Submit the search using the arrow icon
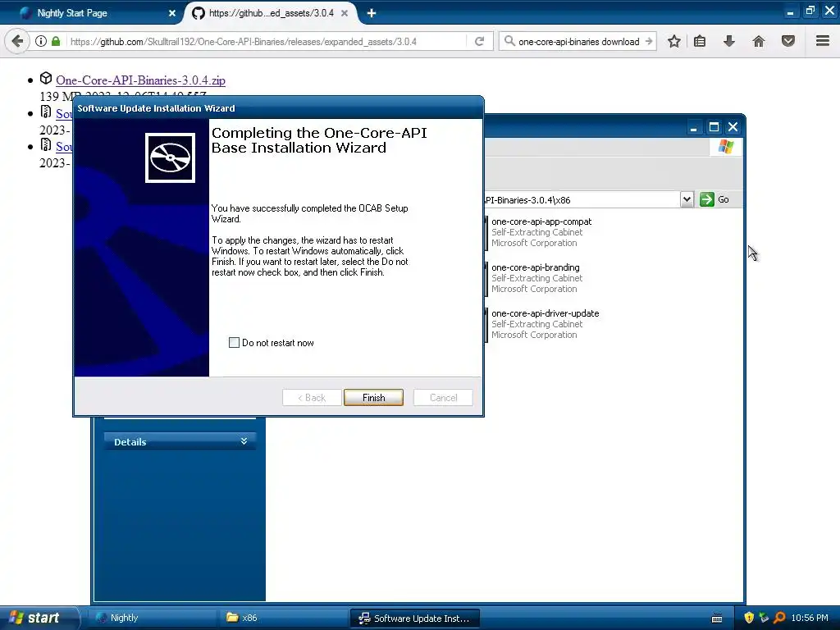The image size is (840, 630). pyautogui.click(x=649, y=41)
